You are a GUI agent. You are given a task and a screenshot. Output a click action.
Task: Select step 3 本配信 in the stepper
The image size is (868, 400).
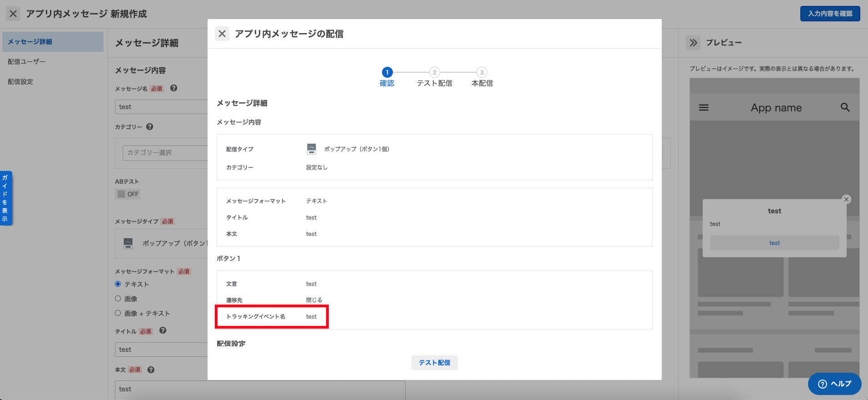[x=482, y=77]
